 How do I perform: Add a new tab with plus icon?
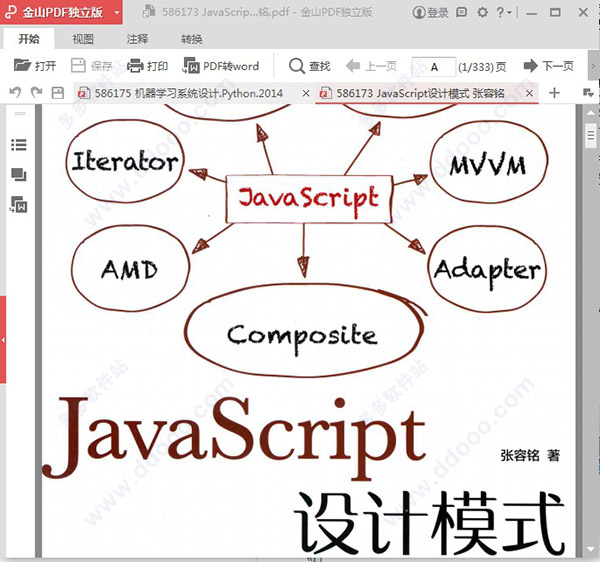(x=554, y=93)
